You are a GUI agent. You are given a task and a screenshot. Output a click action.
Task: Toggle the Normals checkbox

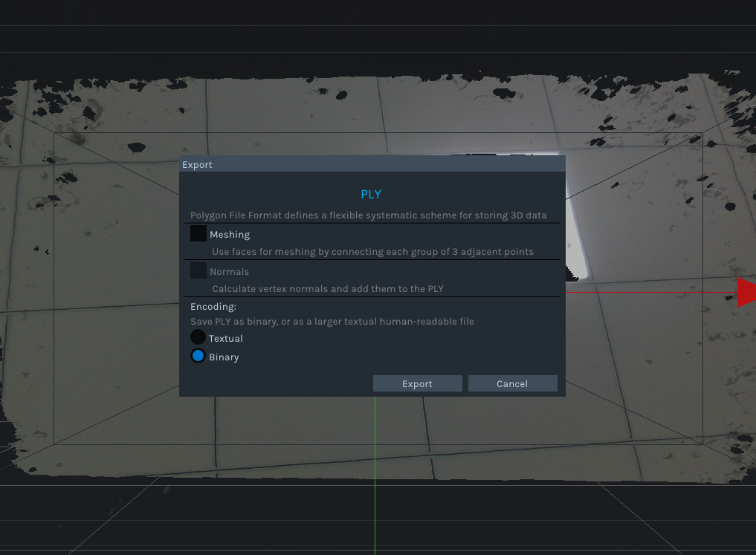point(198,270)
